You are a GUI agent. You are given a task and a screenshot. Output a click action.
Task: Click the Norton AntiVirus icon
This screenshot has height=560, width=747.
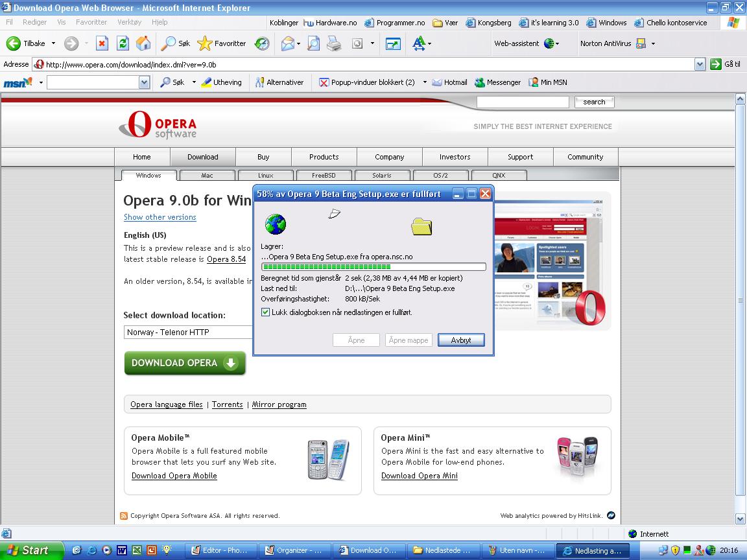[641, 43]
